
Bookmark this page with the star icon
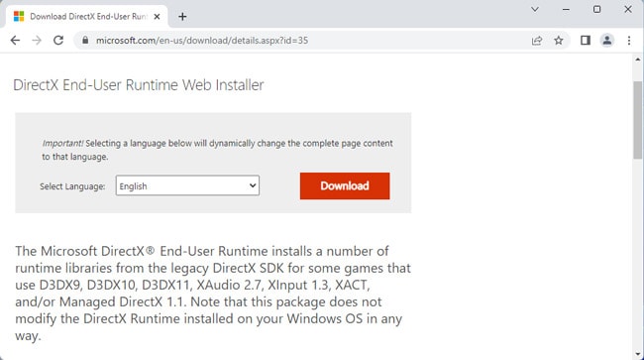(558, 41)
